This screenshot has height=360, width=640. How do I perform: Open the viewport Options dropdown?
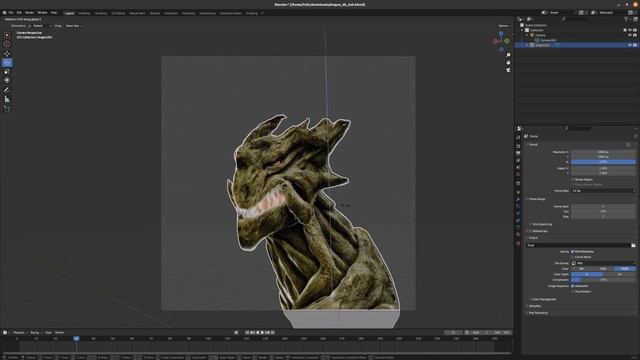click(504, 26)
